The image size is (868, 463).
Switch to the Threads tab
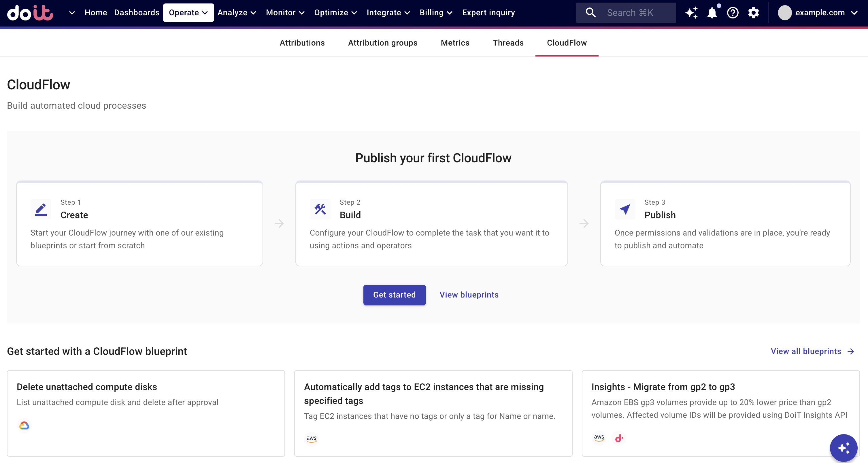point(508,43)
